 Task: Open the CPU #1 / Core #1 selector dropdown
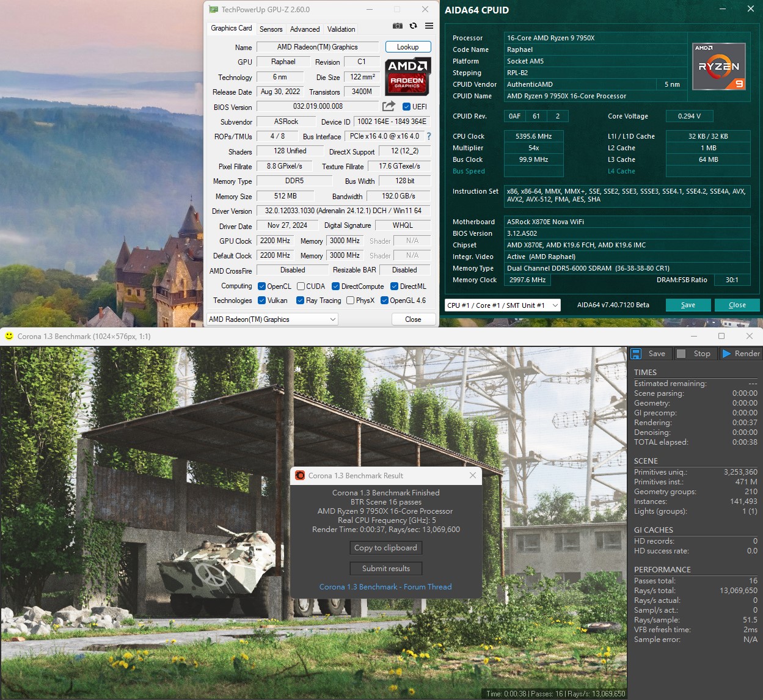coord(503,305)
